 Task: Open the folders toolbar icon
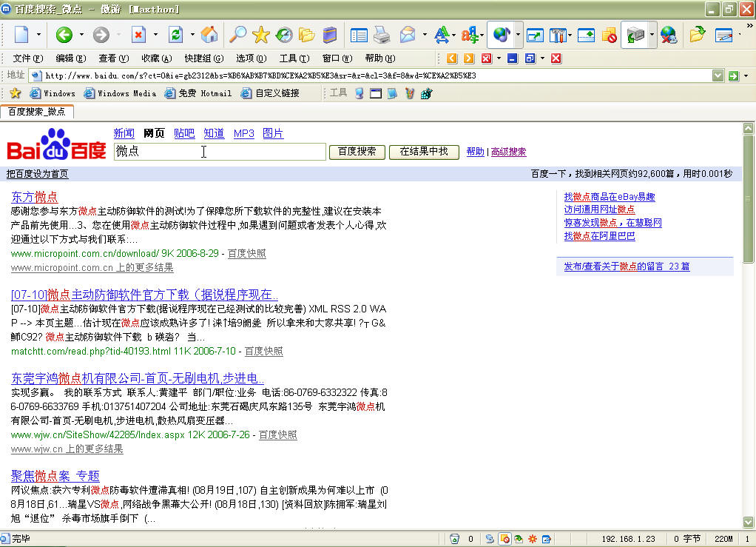click(307, 35)
